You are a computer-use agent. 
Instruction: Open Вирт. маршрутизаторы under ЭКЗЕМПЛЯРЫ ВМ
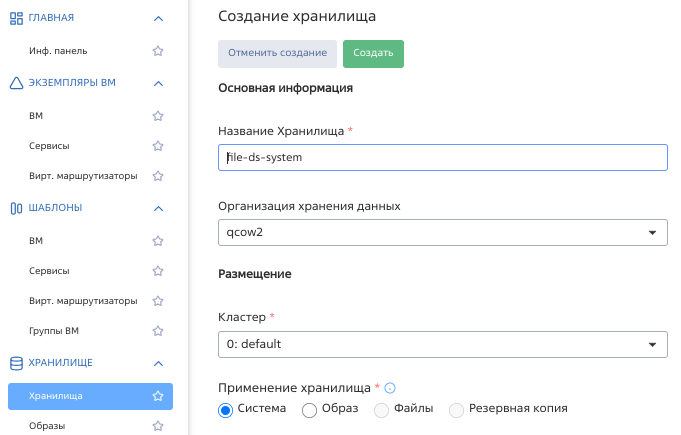[x=83, y=176]
